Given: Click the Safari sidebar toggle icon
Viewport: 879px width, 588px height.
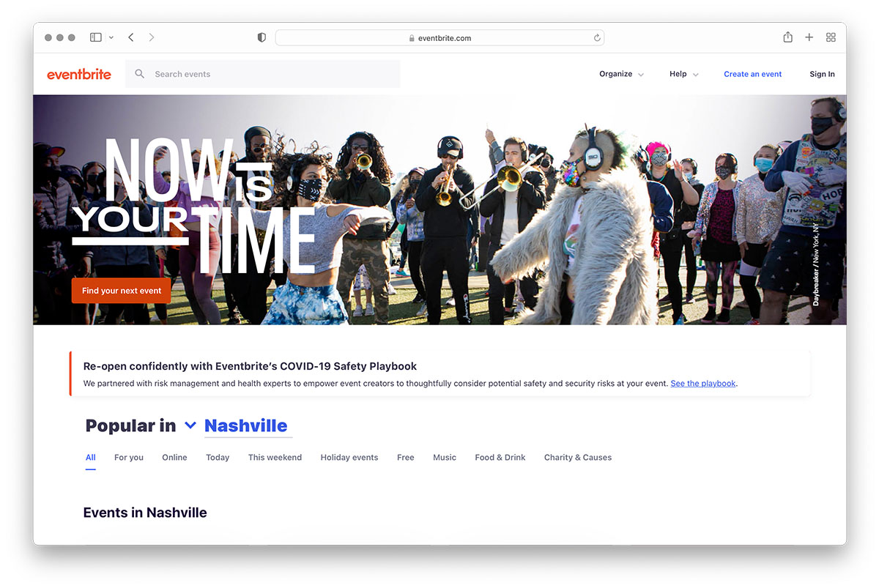Looking at the screenshot, I should coord(96,37).
